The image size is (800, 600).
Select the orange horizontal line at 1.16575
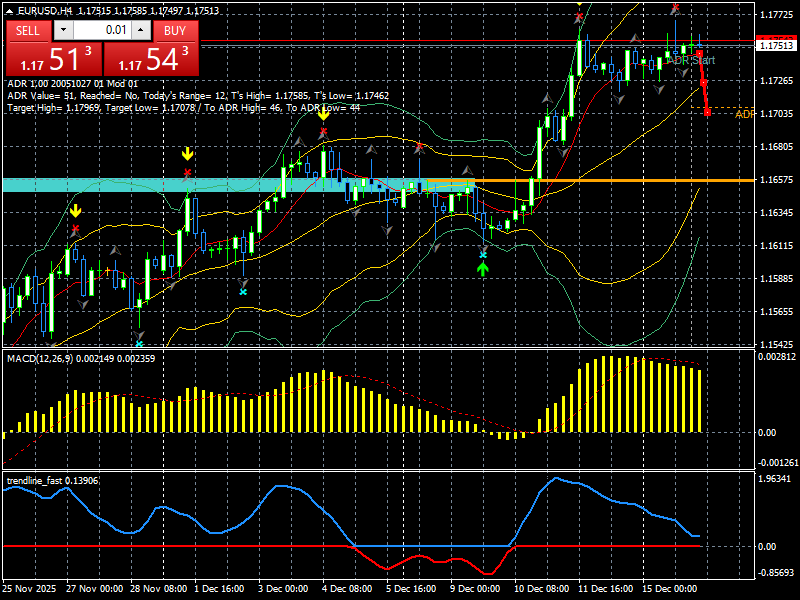(x=591, y=181)
